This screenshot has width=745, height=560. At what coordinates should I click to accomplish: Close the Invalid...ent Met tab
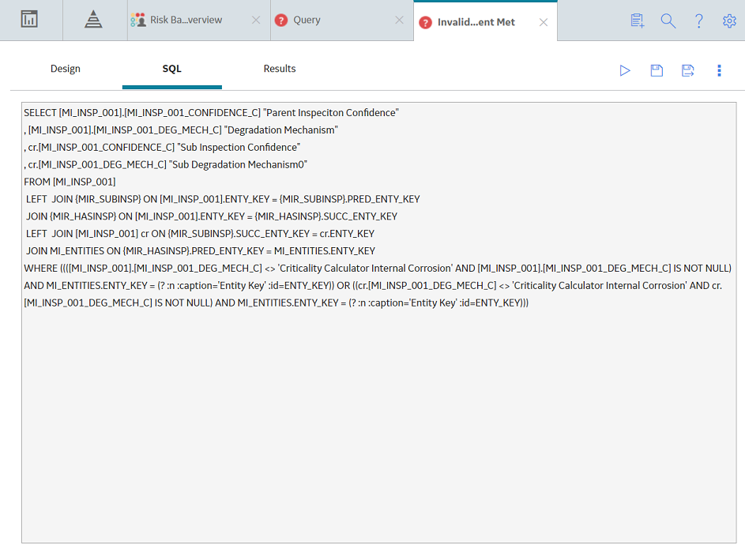tap(544, 22)
